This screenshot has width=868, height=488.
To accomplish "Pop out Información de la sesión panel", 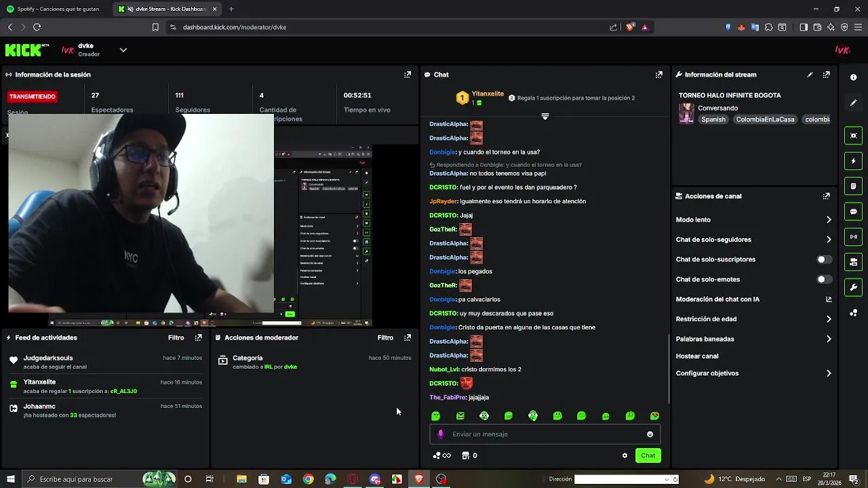I will click(x=408, y=75).
